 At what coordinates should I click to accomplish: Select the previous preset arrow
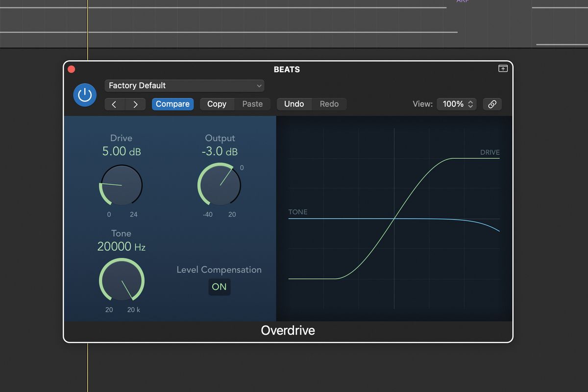point(115,104)
